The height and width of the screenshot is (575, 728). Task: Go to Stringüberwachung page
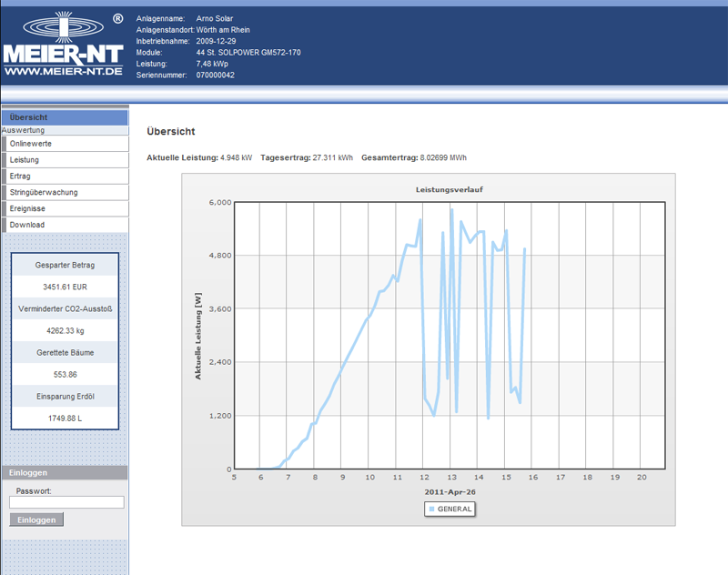click(x=66, y=192)
